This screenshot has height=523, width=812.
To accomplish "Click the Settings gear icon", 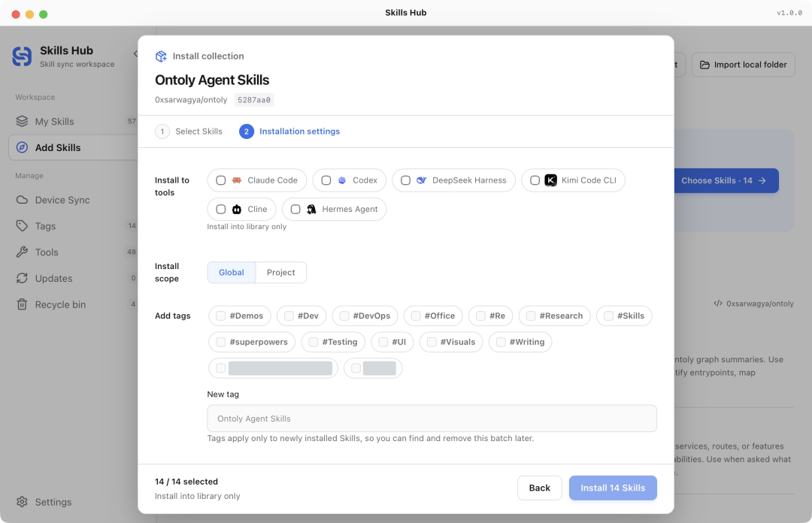I will [22, 502].
